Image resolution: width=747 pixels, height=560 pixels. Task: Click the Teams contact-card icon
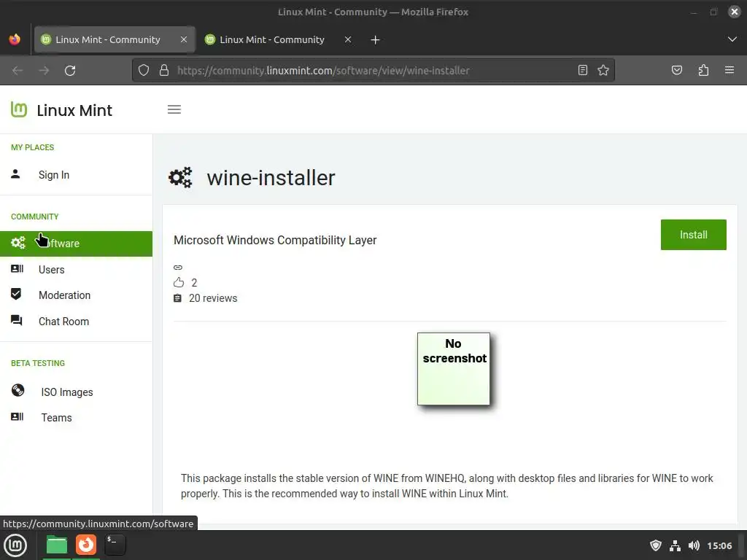tap(18, 416)
